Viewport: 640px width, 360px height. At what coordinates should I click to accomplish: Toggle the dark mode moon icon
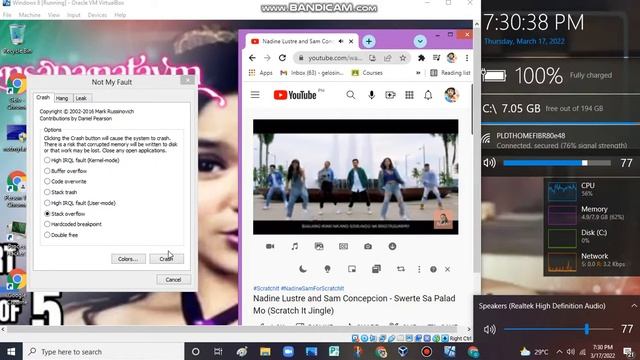303,269
